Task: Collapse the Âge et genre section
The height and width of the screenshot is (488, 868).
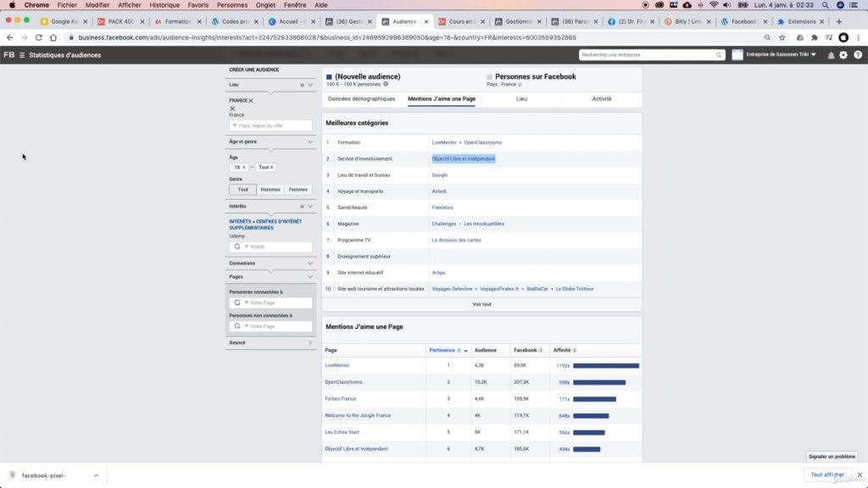Action: pyautogui.click(x=310, y=141)
